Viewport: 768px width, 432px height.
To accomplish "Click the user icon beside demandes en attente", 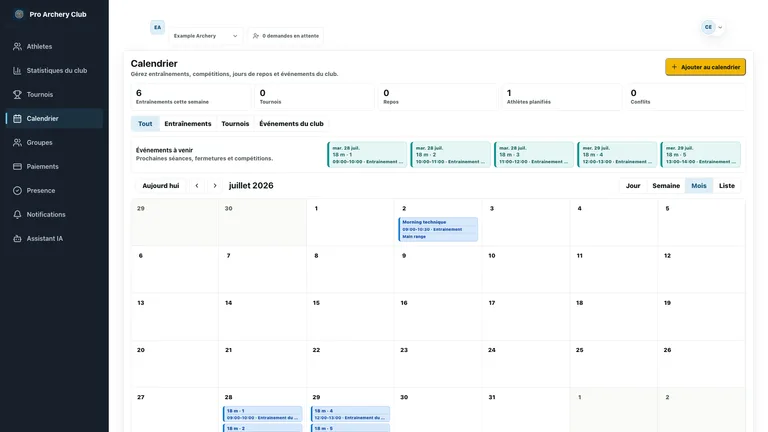I will click(x=256, y=36).
